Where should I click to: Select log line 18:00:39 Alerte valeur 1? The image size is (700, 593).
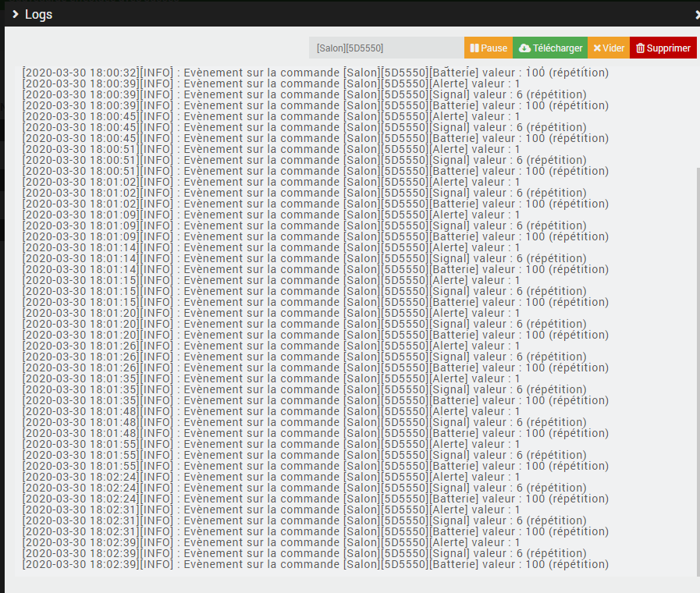(272, 84)
